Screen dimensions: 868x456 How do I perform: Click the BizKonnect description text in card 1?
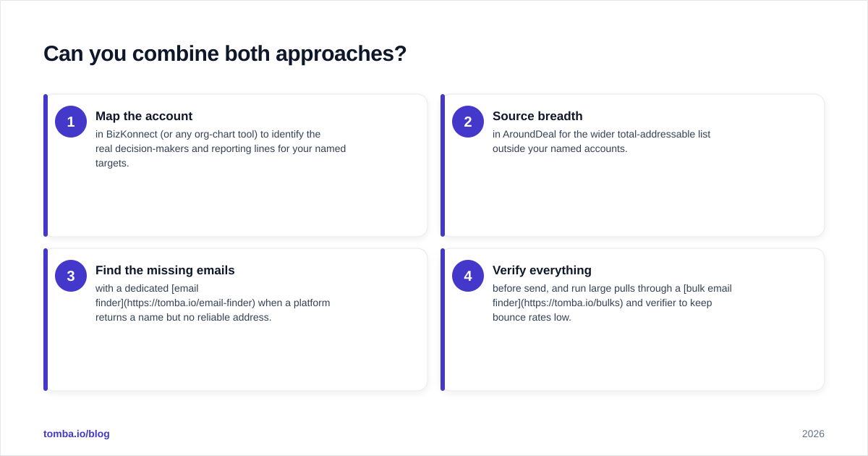point(221,148)
